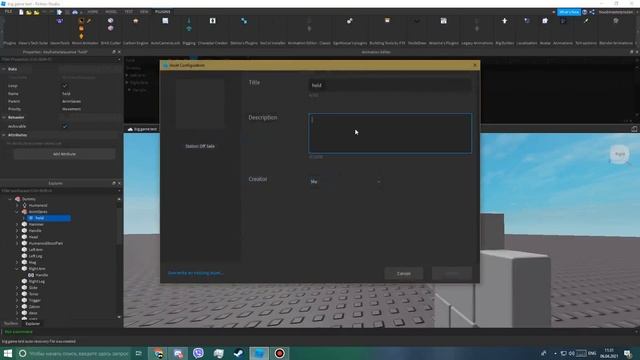Collapse the Behavior section in Properties
640x360 pixels.
point(4,118)
